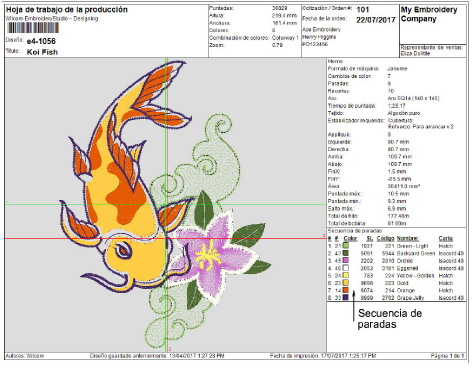Click the 'Orange' thread name
The width and height of the screenshot is (475, 368).
[x=406, y=290]
